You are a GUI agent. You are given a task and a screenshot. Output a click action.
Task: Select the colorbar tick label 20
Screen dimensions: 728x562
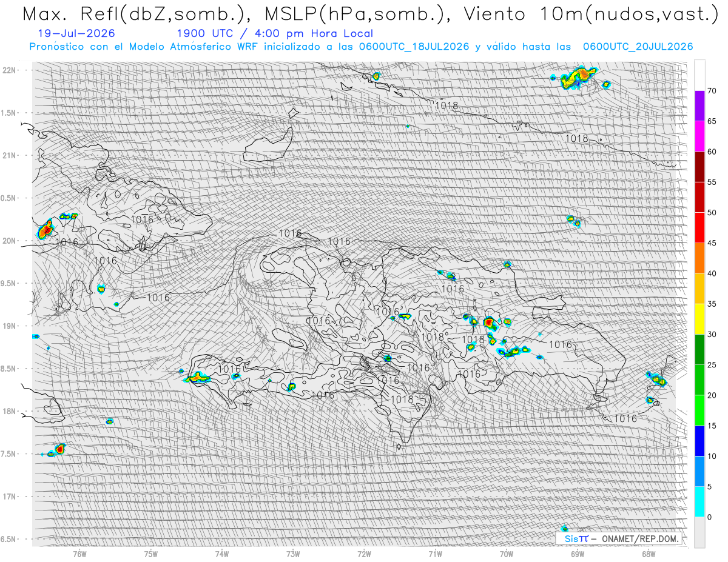click(712, 395)
